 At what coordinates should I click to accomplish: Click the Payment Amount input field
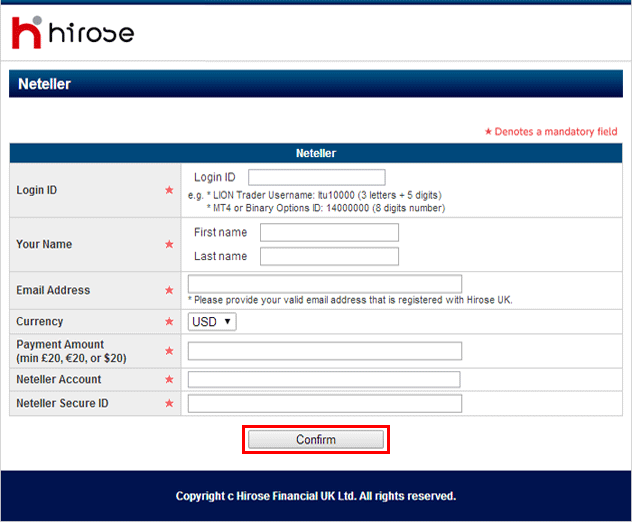coord(325,351)
